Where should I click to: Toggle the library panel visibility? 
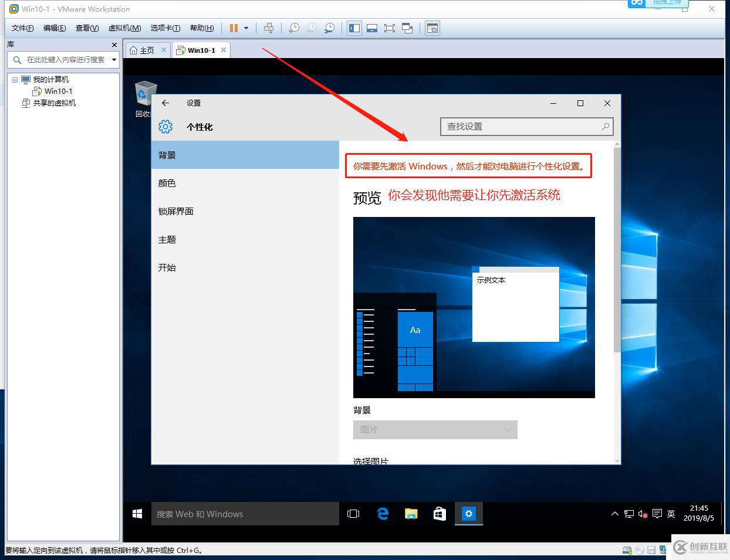pyautogui.click(x=354, y=28)
